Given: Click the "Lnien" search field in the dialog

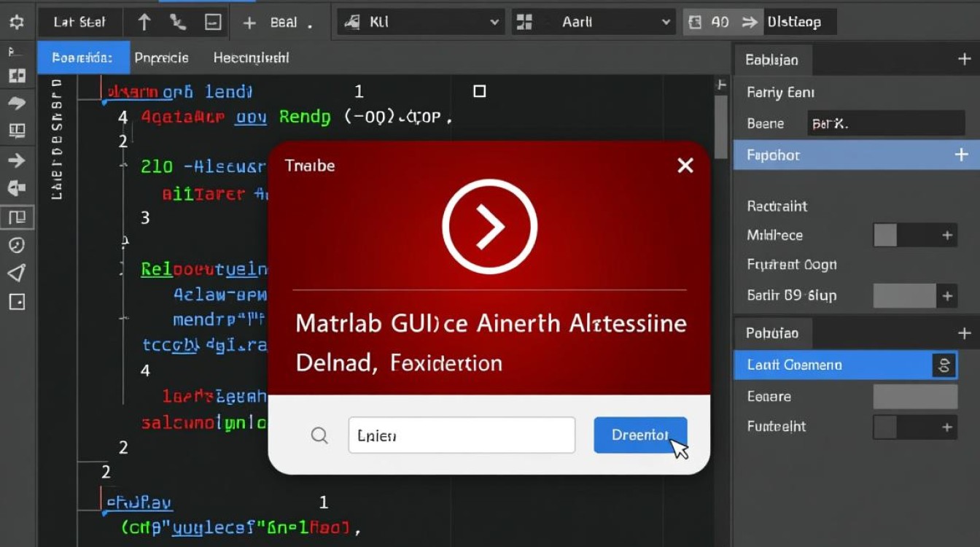Looking at the screenshot, I should point(462,435).
